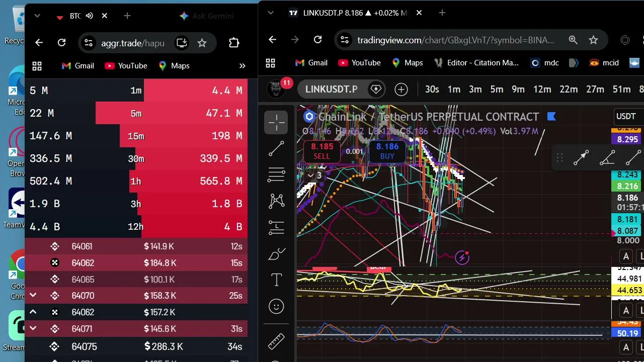The width and height of the screenshot is (644, 362).
Task: Open apps grid in aggr.trade bookmarks bar
Action: (37, 66)
